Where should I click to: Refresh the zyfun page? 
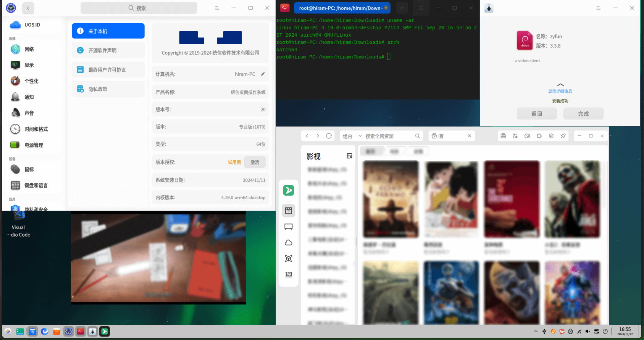click(x=329, y=136)
